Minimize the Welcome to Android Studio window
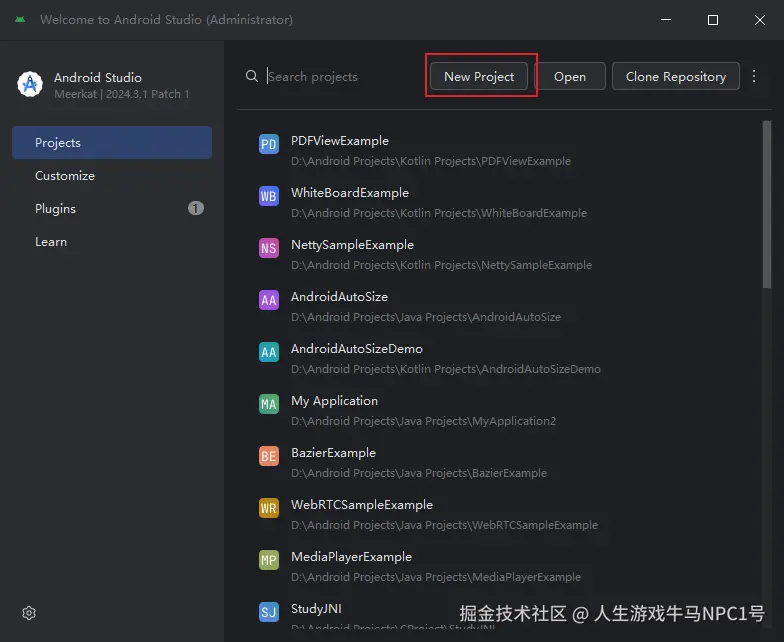Screen dimensions: 784x642 coord(666,20)
